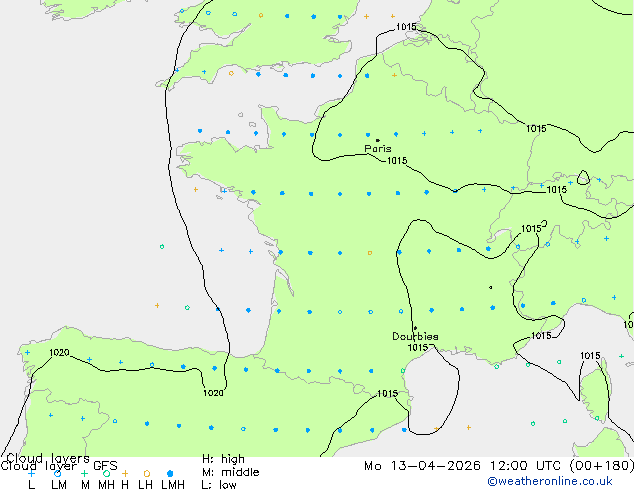Click the blue open circle LM legend symbol
This screenshot has height=490, width=634.
(57, 473)
